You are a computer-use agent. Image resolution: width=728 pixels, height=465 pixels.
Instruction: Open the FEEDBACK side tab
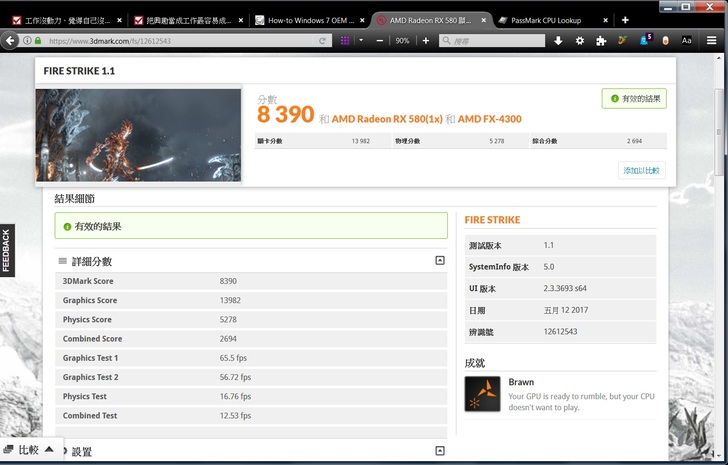(x=6, y=250)
